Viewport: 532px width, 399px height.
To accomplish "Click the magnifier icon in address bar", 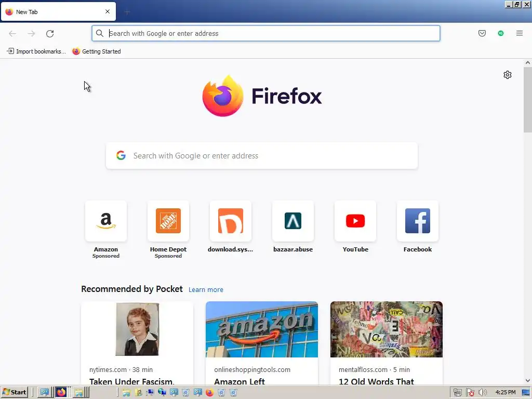I will tap(99, 33).
